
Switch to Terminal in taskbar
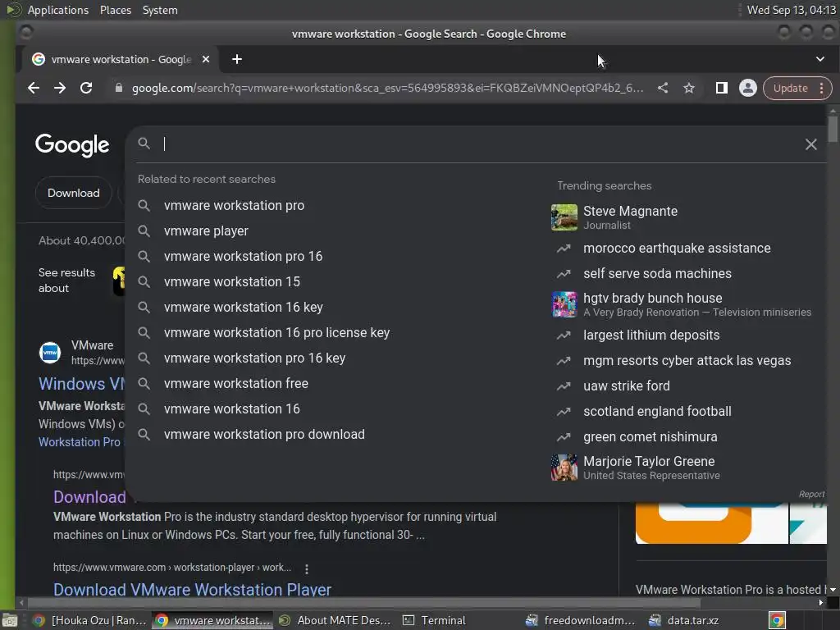[435, 620]
